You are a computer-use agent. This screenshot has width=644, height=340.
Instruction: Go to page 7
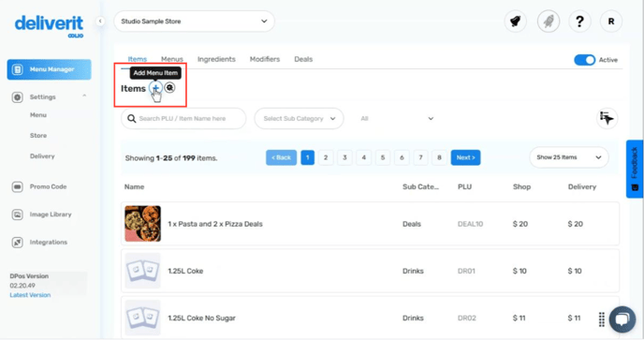point(420,157)
